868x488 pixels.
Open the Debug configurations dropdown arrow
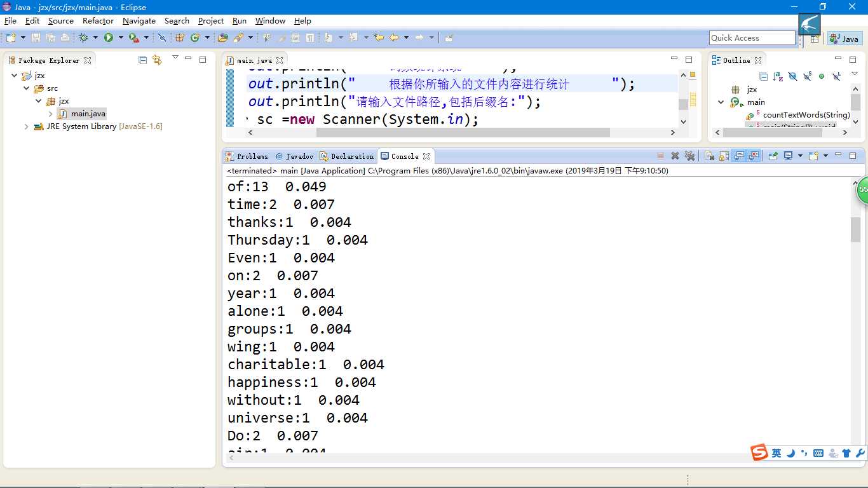coord(95,38)
